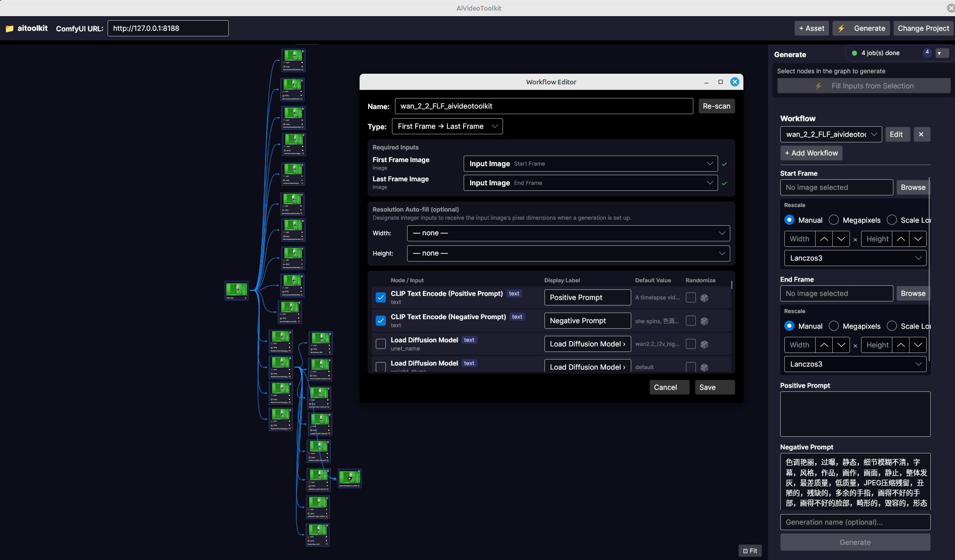
Task: Open First Frame Image input dropdown
Action: click(x=590, y=164)
